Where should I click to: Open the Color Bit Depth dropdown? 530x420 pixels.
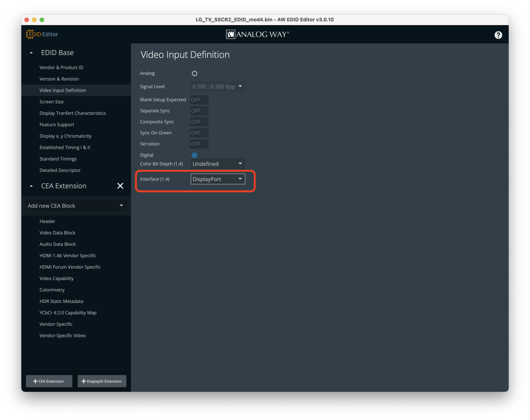[x=217, y=163]
